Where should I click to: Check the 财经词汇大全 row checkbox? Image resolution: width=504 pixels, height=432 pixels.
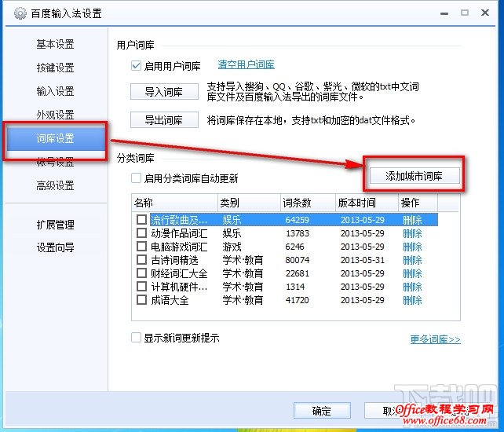pyautogui.click(x=141, y=273)
